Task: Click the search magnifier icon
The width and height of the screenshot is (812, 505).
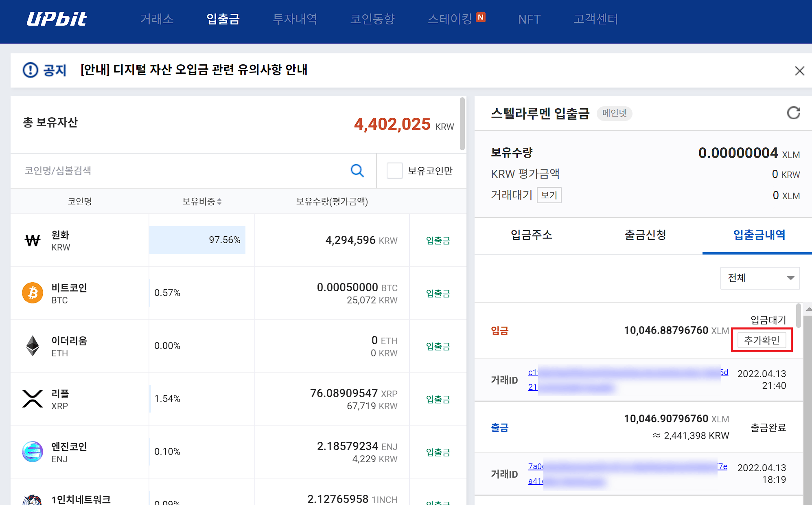Action: (357, 170)
